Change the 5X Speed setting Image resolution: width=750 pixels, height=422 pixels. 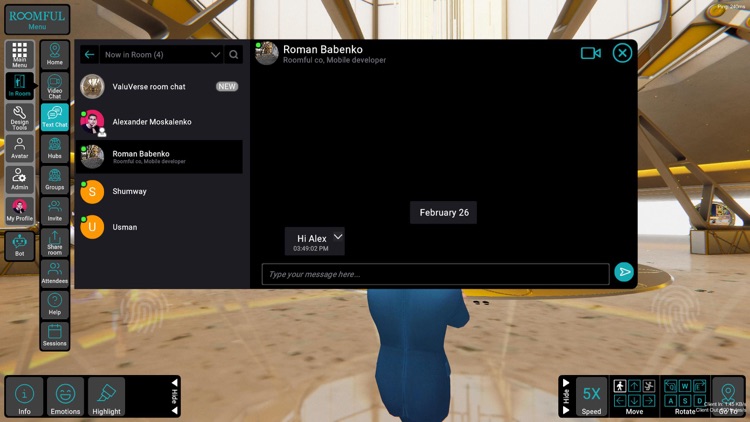591,397
